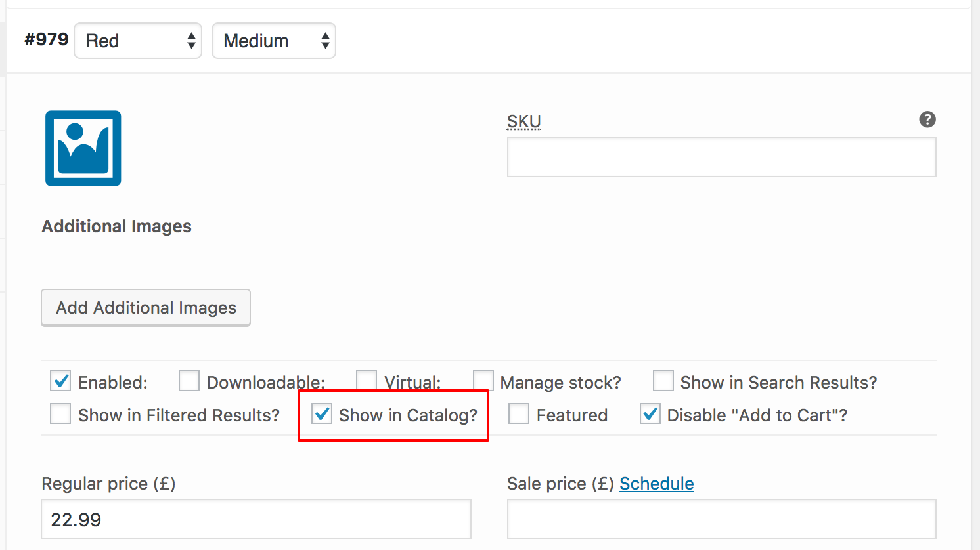Open the sale price Schedule link
Image resolution: width=980 pixels, height=550 pixels.
[x=656, y=484]
